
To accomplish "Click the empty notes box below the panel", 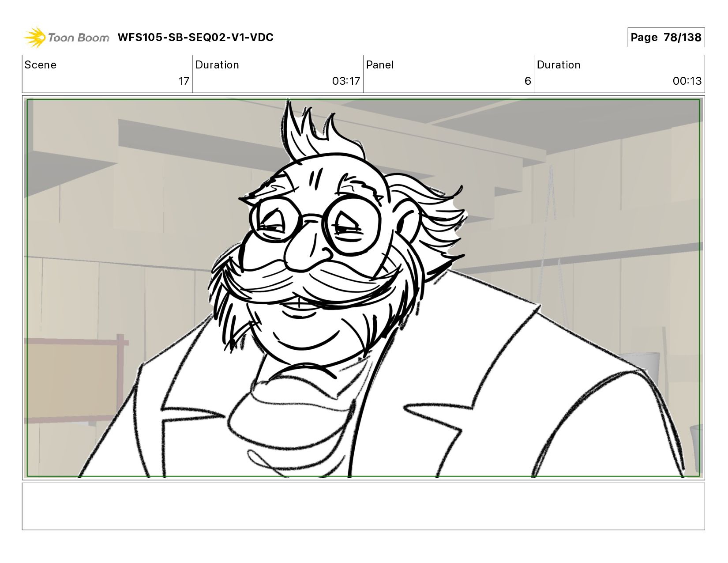I will [x=363, y=506].
